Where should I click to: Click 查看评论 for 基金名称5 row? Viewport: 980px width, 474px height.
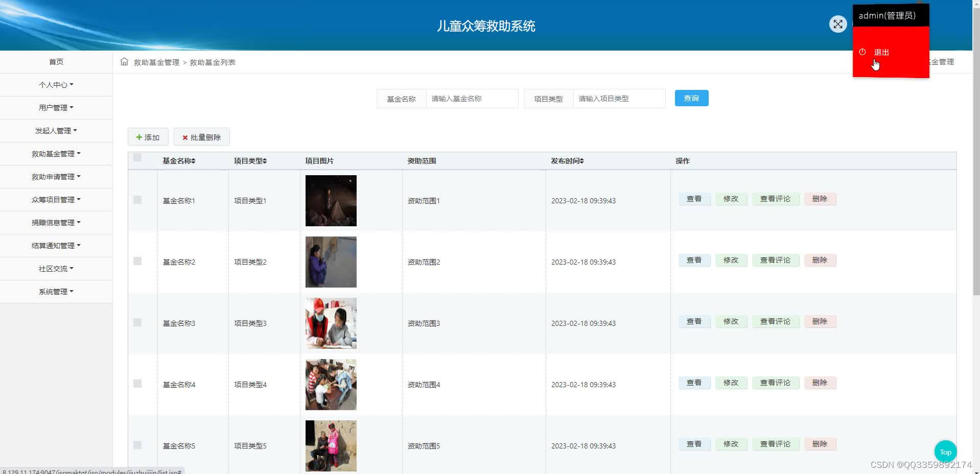coord(776,444)
